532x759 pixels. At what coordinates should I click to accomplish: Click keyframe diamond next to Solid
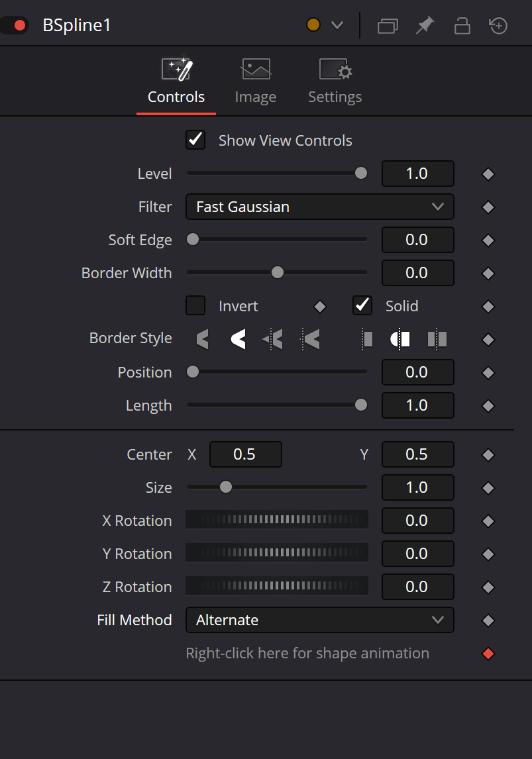(488, 307)
